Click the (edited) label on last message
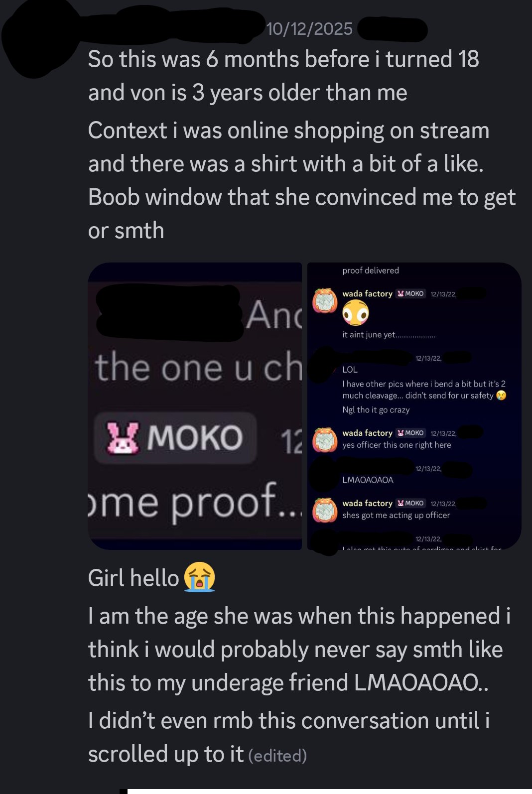Viewport: 532px width, 794px height. click(x=277, y=756)
